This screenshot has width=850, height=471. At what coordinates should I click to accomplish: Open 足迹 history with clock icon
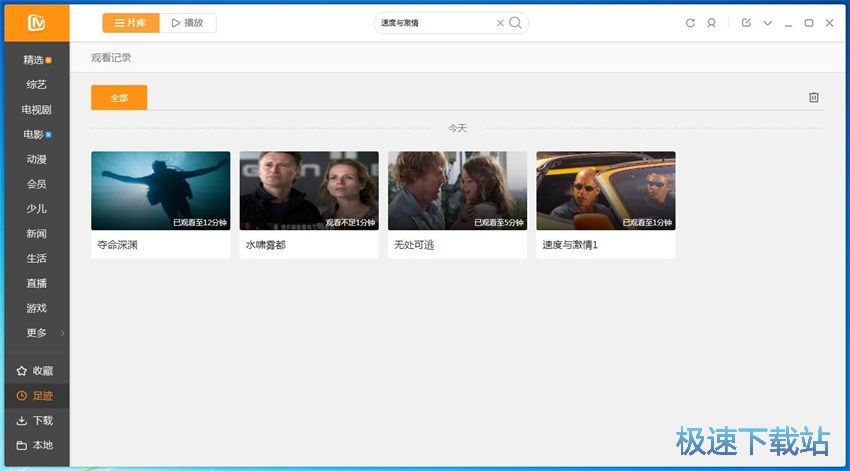pyautogui.click(x=36, y=396)
